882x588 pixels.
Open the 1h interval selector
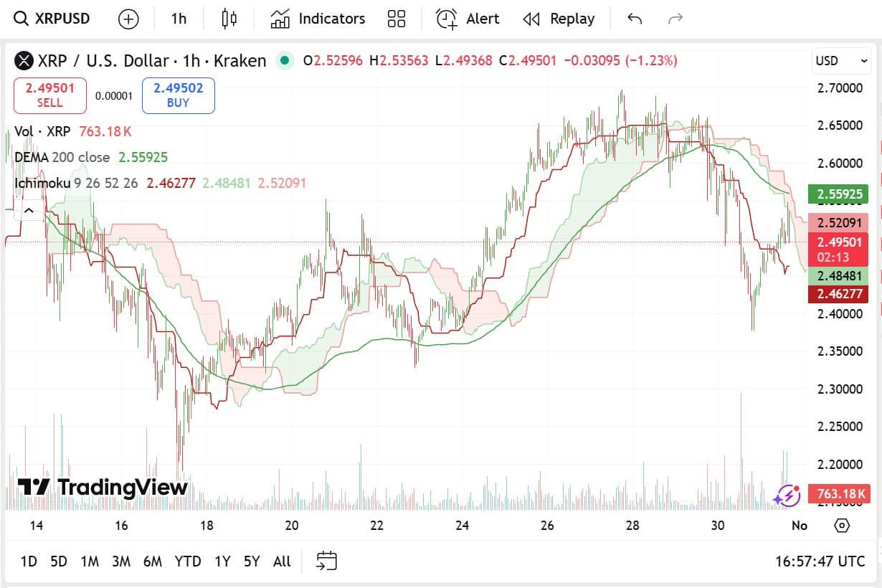pos(179,19)
